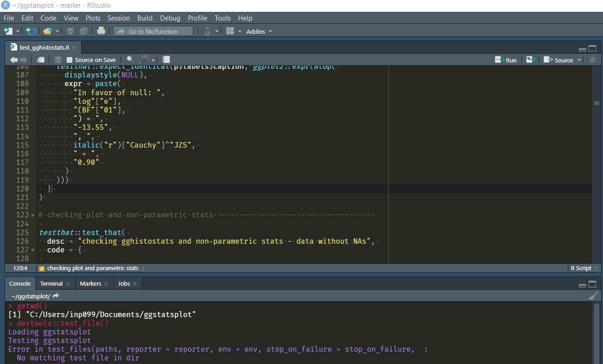Switch to the Terminal tab
Screen dimensions: 603x364
52,283
